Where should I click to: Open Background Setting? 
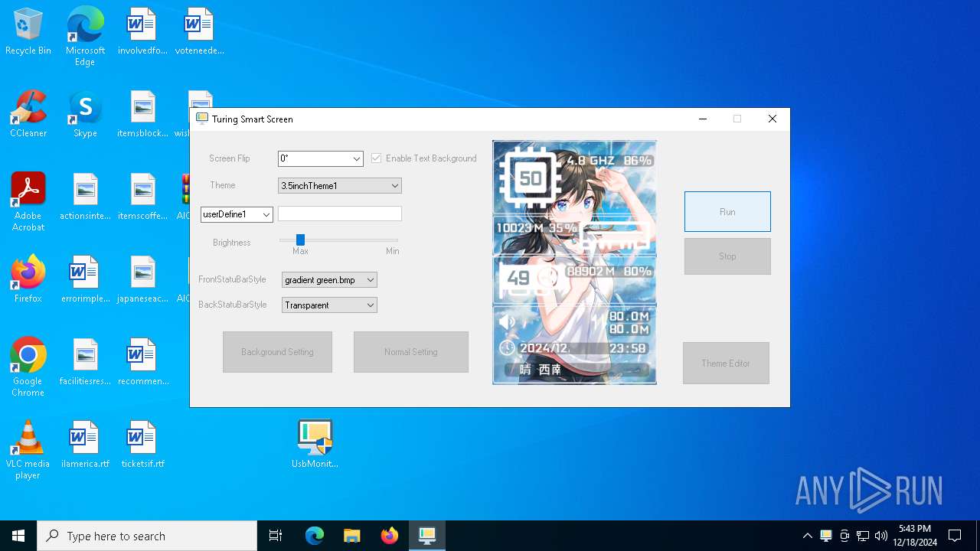pos(277,352)
